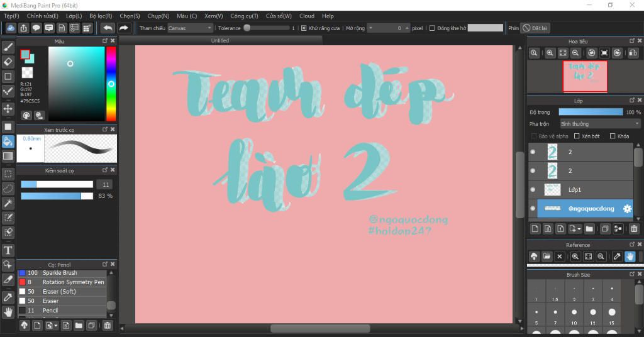Click the transparent color swatch
Image resolution: width=644 pixels, height=337 pixels.
pyautogui.click(x=27, y=73)
